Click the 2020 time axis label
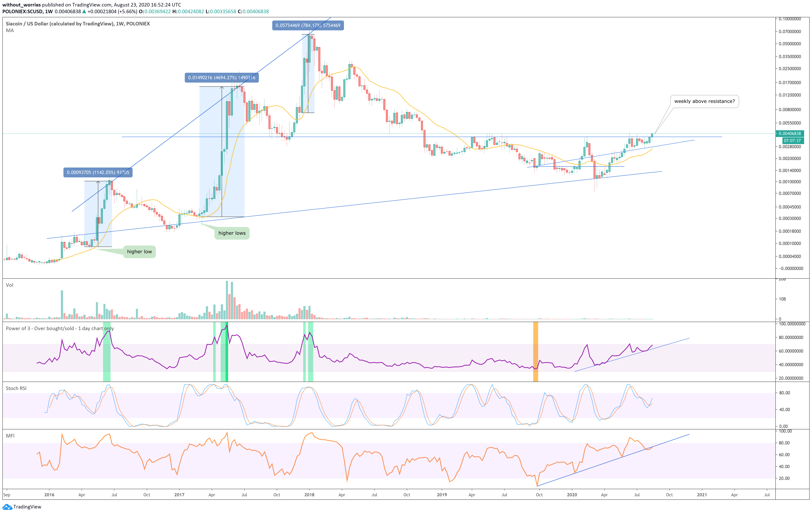Screen dimensions: 812x514 [572, 495]
